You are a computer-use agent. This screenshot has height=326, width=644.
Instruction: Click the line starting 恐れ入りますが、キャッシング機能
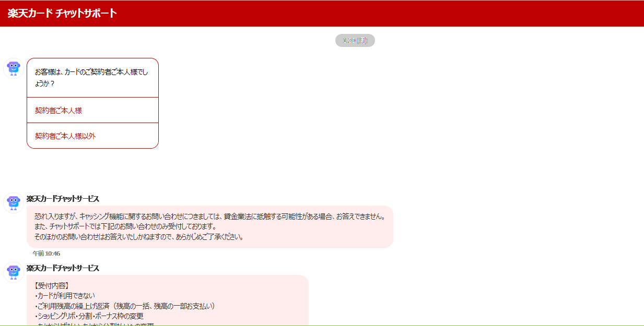(210, 216)
